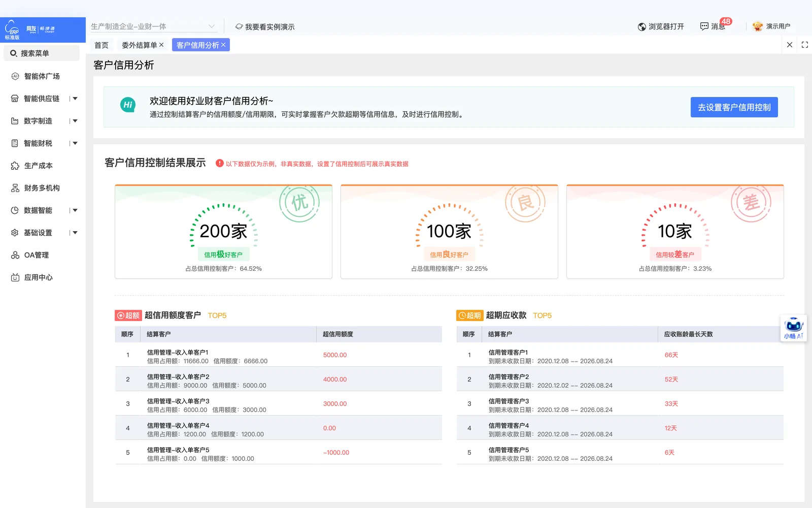
Task: Click 去设置客户信用控制 button
Action: (x=734, y=107)
